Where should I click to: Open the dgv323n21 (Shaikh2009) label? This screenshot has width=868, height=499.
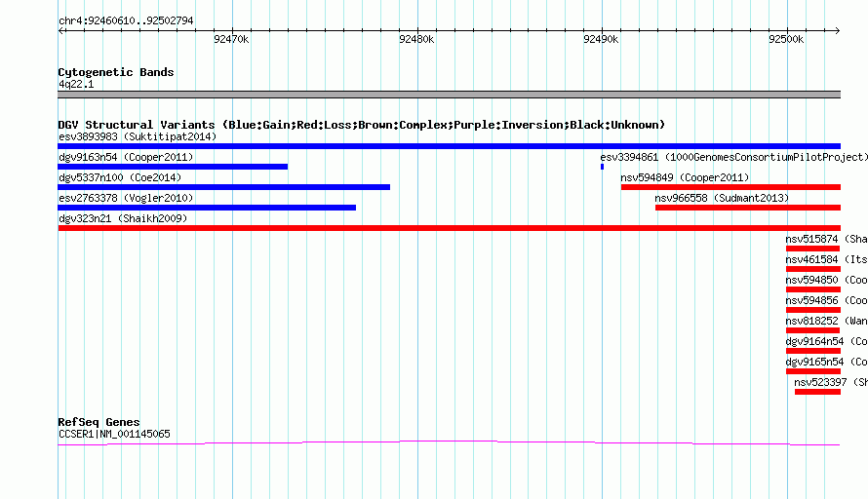[123, 218]
